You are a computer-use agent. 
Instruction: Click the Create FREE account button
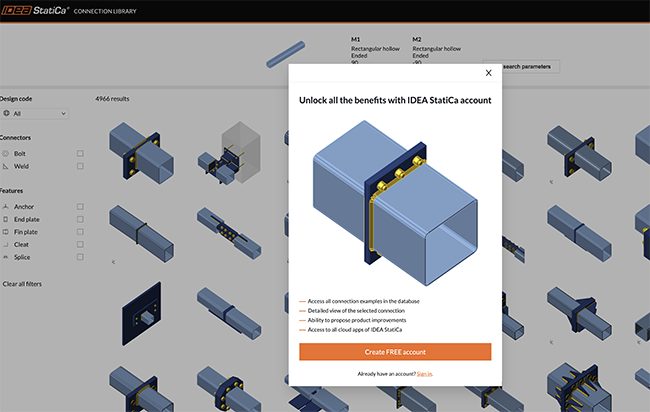(x=395, y=352)
